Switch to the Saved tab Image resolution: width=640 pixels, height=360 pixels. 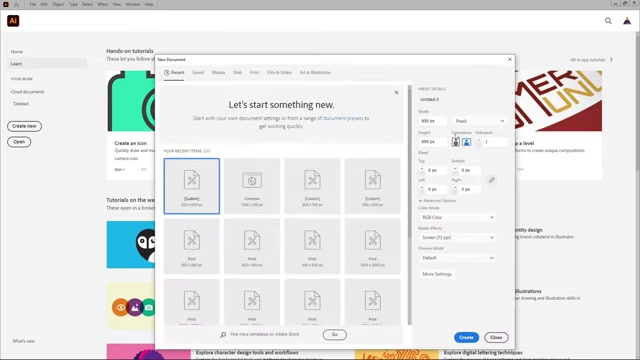coord(198,73)
